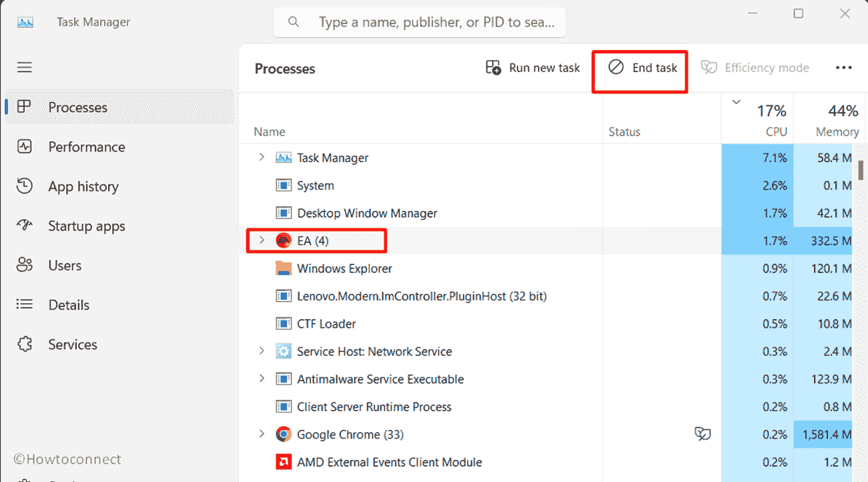Click the red EA app icon

pyautogui.click(x=284, y=241)
